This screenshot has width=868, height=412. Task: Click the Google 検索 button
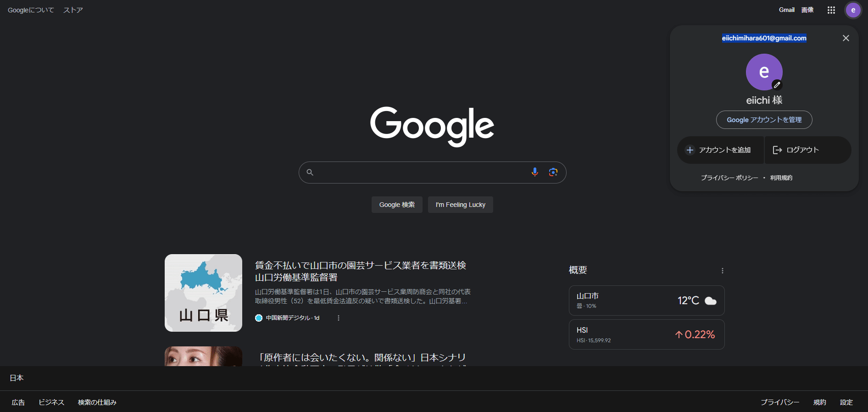pyautogui.click(x=397, y=205)
